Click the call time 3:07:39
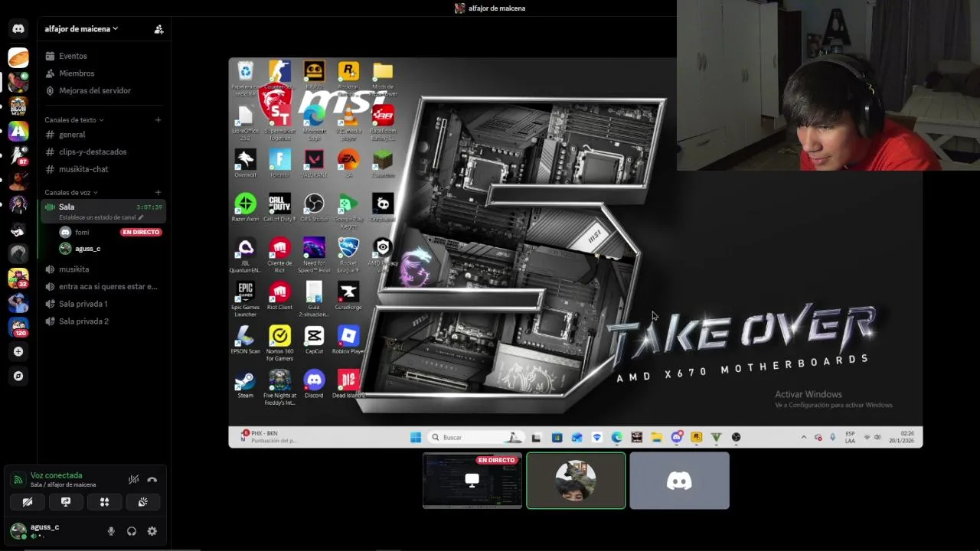 pyautogui.click(x=149, y=207)
